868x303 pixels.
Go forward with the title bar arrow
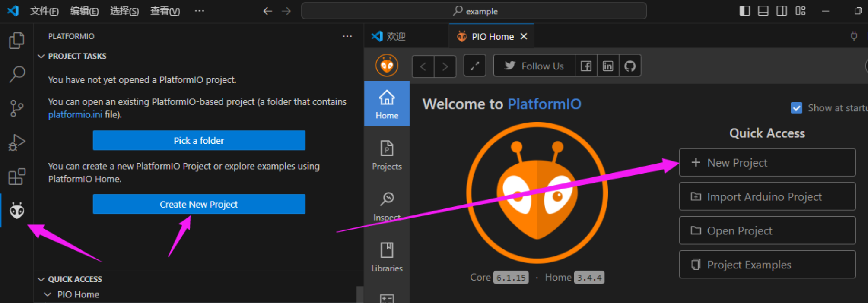pyautogui.click(x=286, y=11)
